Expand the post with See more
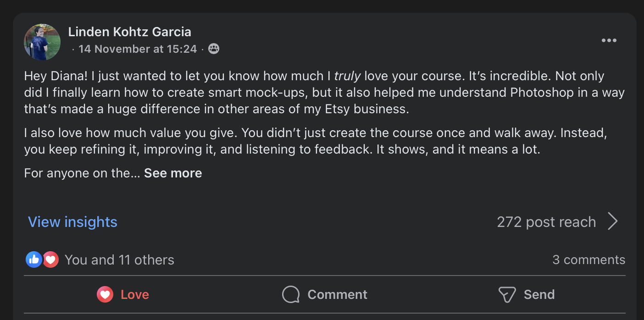 [x=173, y=173]
